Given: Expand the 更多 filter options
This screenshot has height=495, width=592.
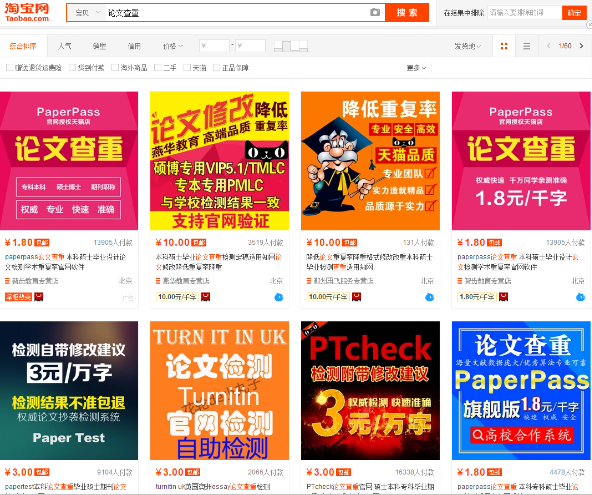Looking at the screenshot, I should click(416, 68).
